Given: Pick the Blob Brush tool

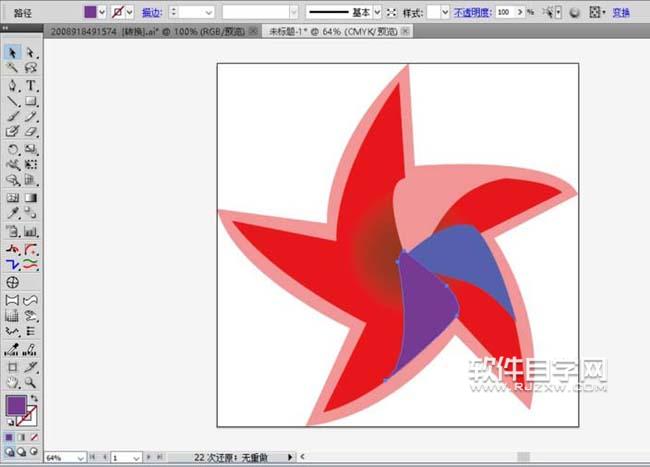Looking at the screenshot, I should tap(12, 131).
